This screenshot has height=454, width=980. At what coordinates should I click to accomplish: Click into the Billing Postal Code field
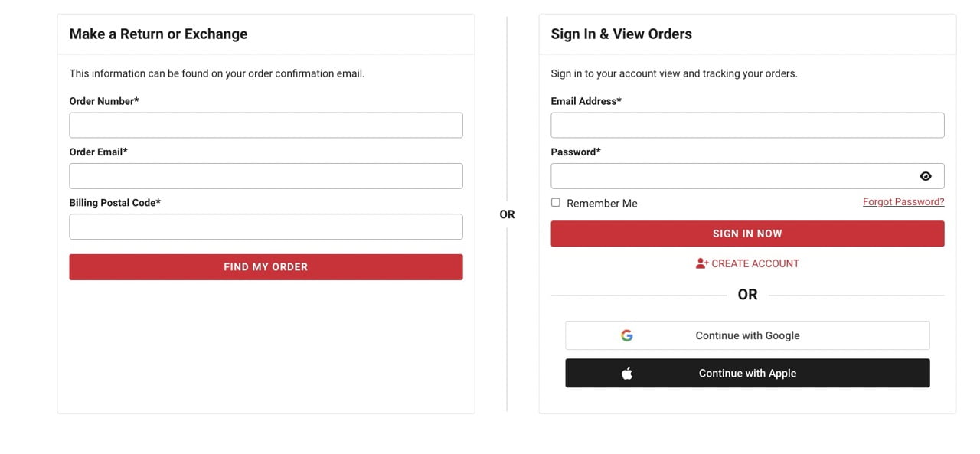[266, 227]
